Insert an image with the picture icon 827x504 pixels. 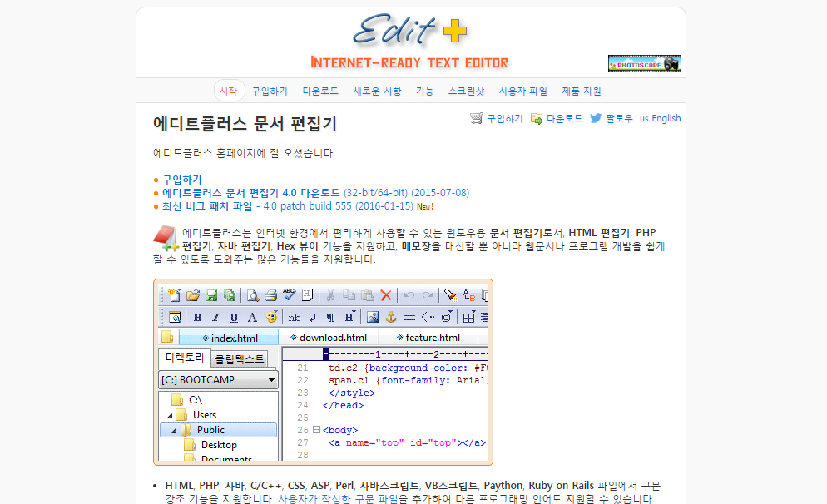click(371, 317)
